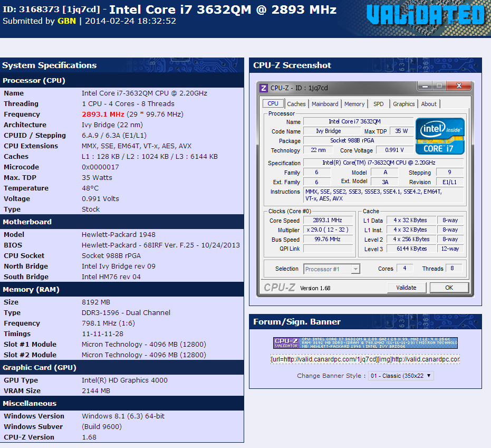491x448 pixels.
Task: Click the CPU-Z Validator forum banner image
Action: 365,343
